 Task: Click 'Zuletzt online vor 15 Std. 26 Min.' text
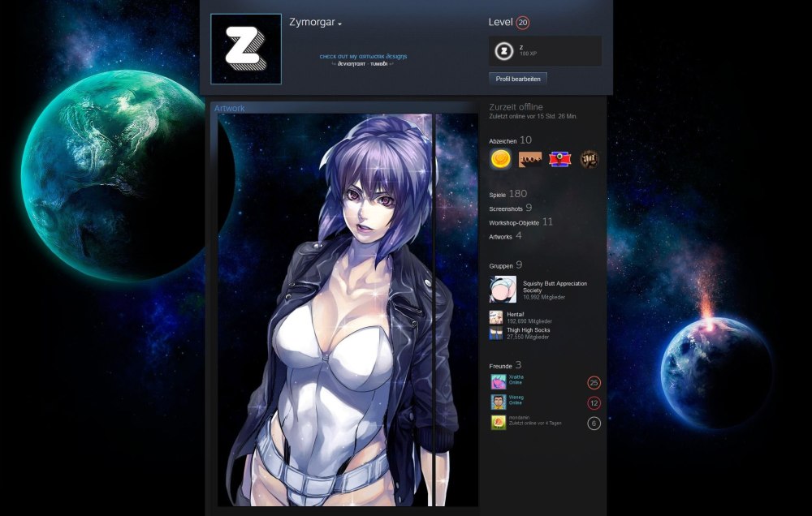coord(533,117)
